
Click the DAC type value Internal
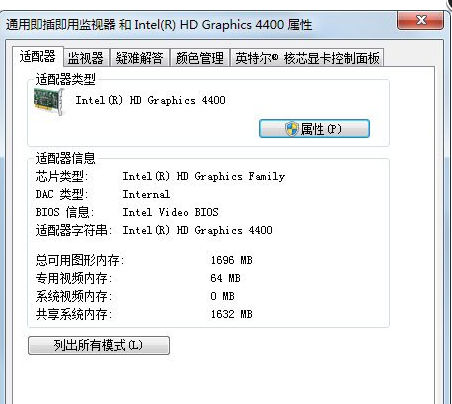[x=146, y=194]
